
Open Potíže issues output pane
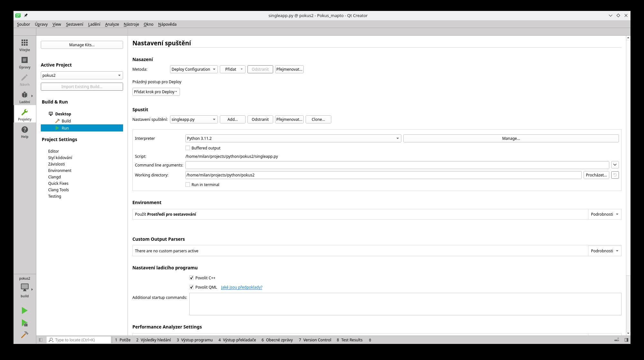click(123, 340)
